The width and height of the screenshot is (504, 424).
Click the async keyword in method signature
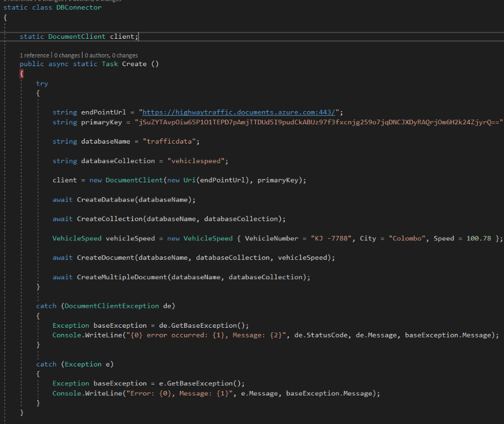59,64
